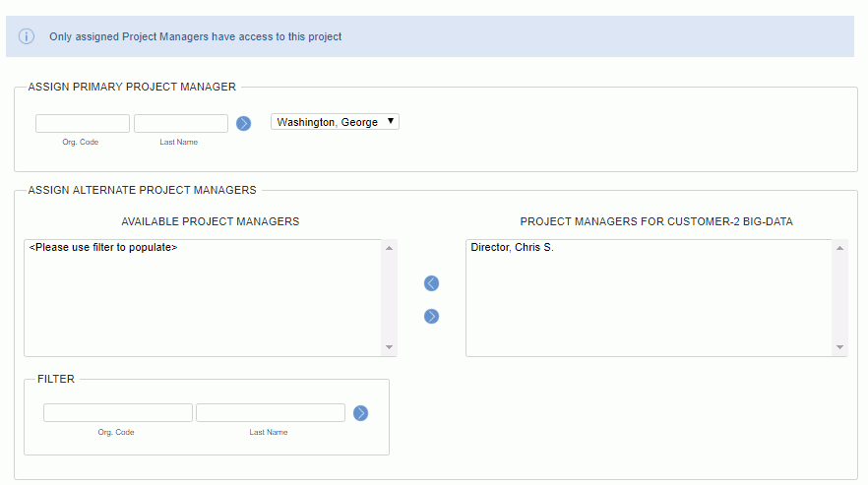Click up arrow of available managers scrollbar
Image resolution: width=868 pixels, height=485 pixels.
[x=389, y=248]
